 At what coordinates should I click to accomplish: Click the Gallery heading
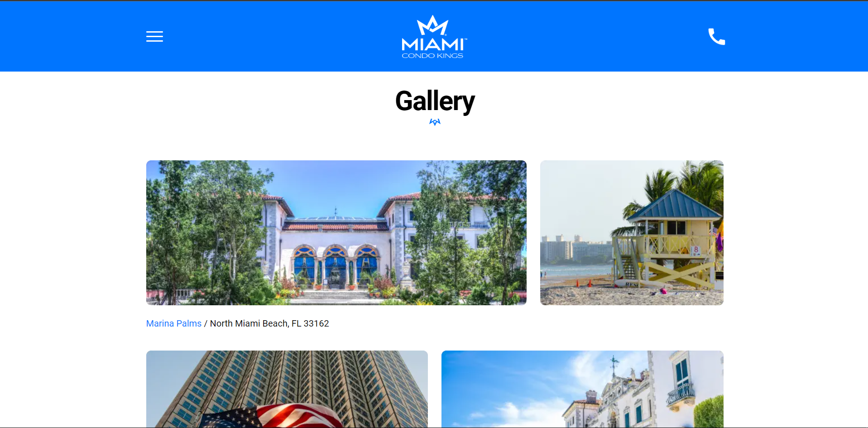pos(435,101)
